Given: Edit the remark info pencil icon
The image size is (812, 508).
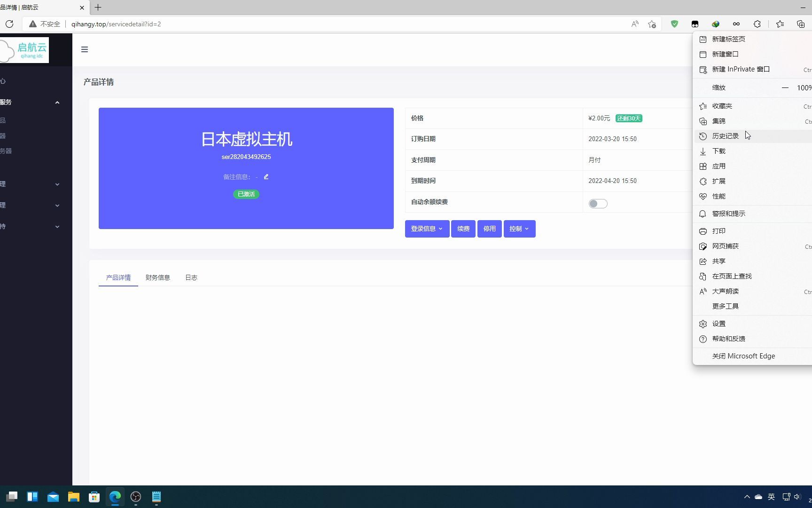Looking at the screenshot, I should tap(266, 177).
